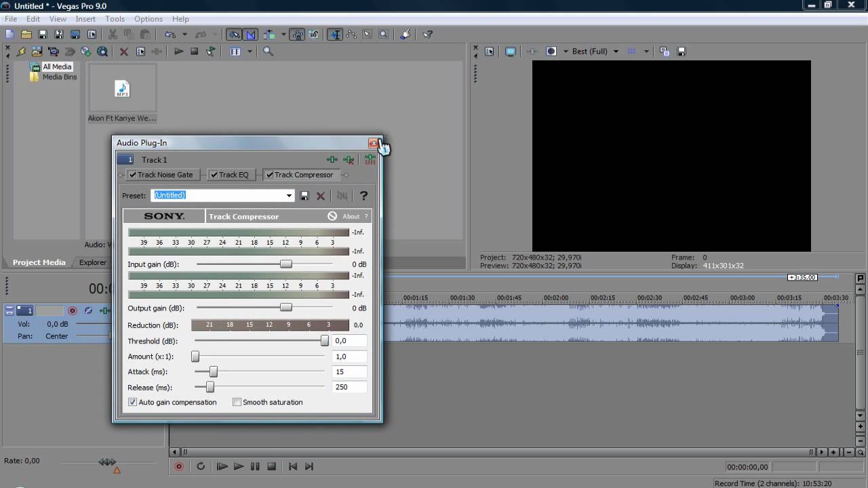Screen dimensions: 868x488
Task: Open the Tools menu
Action: [115, 19]
